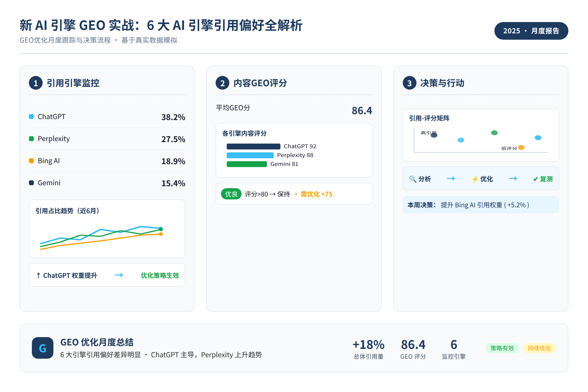This screenshot has width=588, height=392.
Task: Click the number 3 badge beside 决策与行动
Action: (409, 83)
